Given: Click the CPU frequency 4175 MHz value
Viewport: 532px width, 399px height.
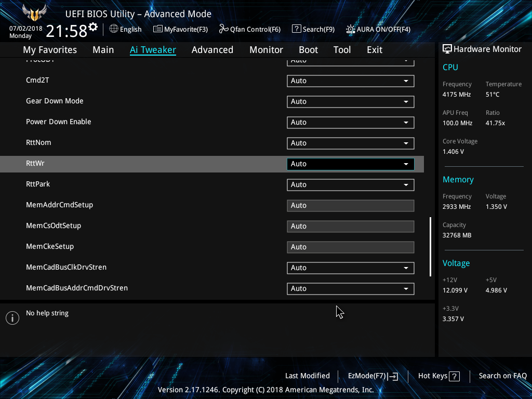Looking at the screenshot, I should 457,95.
